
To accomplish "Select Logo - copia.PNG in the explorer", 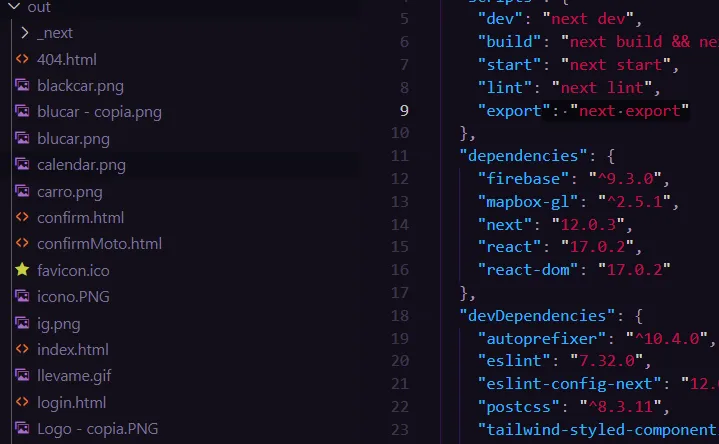I will coord(97,429).
